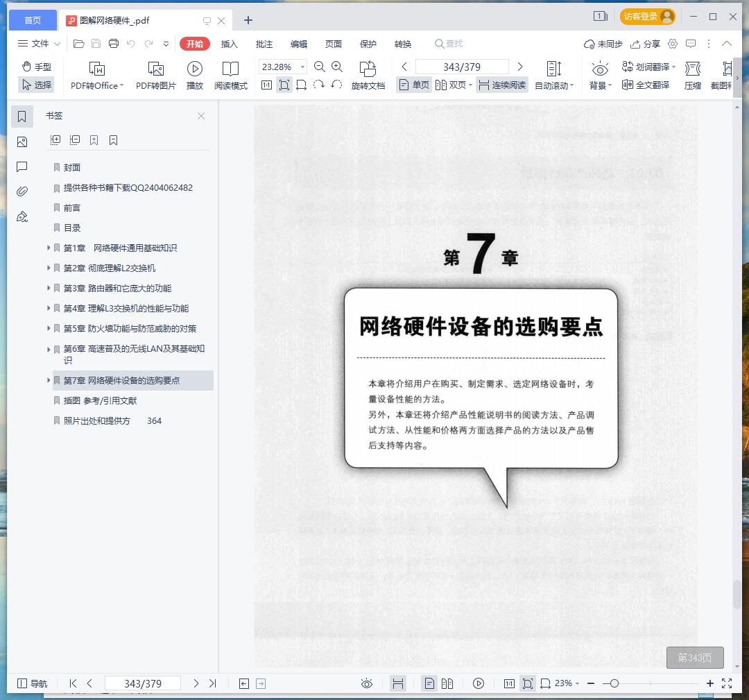Image resolution: width=749 pixels, height=700 pixels.
Task: Go to the 首页 home tab
Action: 33,20
